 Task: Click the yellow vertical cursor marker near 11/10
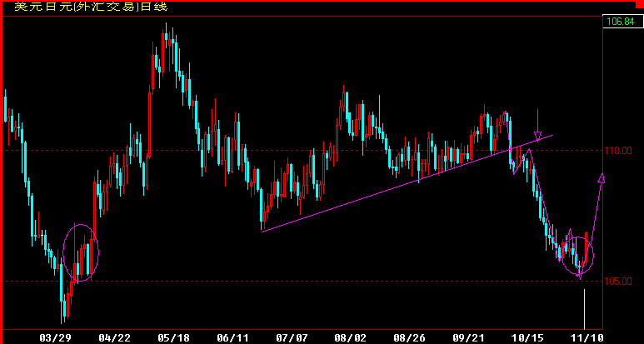coord(584,309)
